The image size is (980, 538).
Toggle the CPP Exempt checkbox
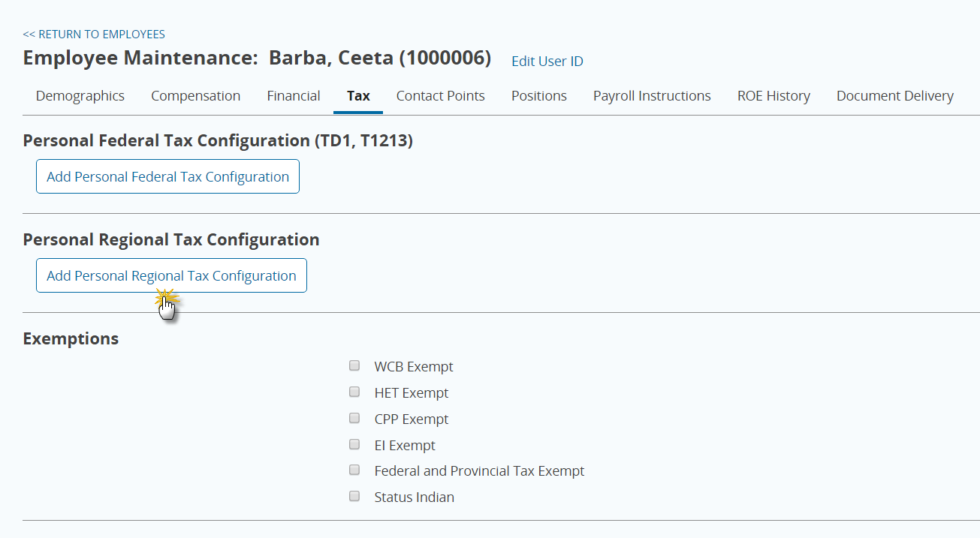[x=354, y=419]
